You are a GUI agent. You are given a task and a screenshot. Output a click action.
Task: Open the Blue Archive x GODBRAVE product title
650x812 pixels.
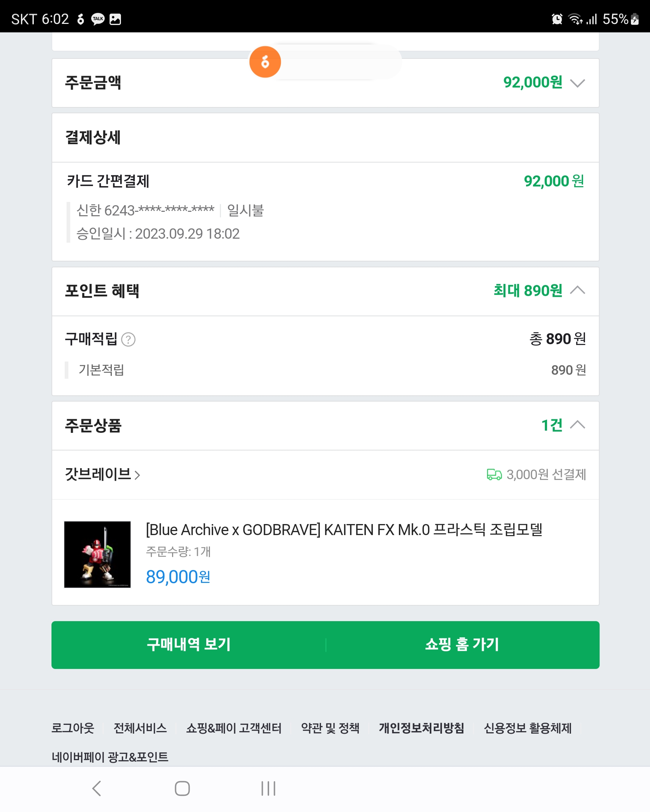[x=344, y=530]
